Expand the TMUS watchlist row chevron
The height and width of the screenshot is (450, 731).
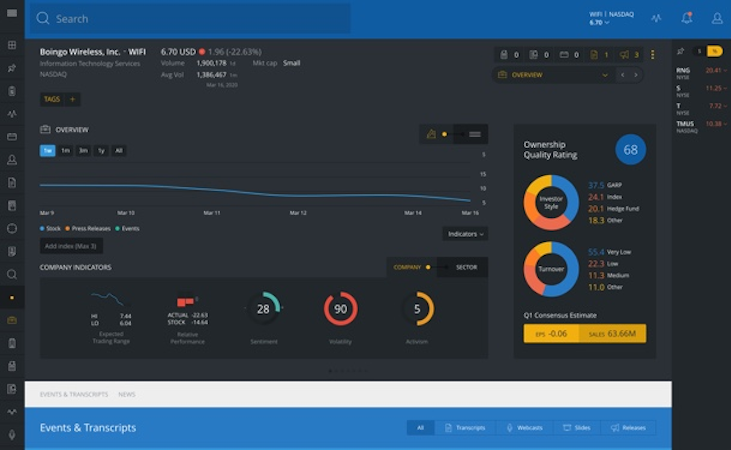pos(725,124)
